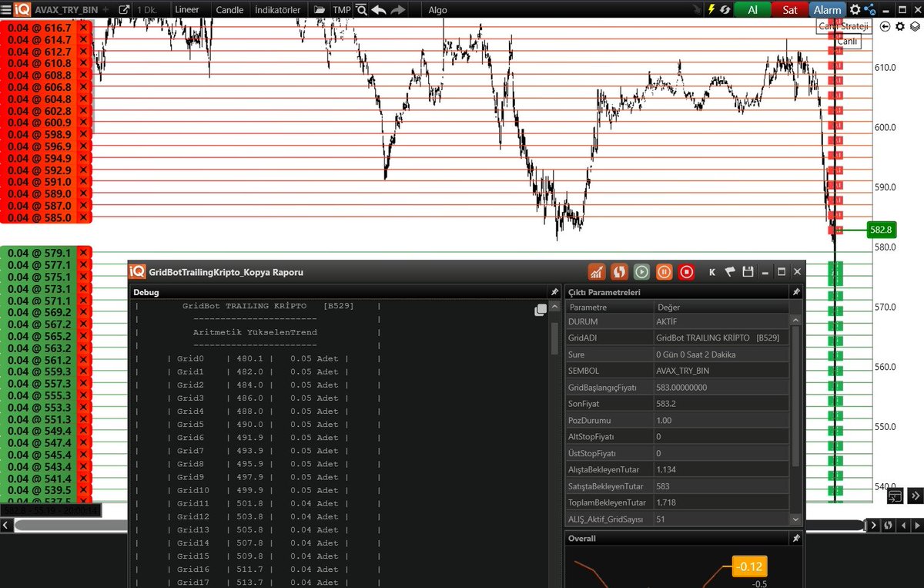
Task: Click the small gear icon above the price axis
Action: (899, 26)
